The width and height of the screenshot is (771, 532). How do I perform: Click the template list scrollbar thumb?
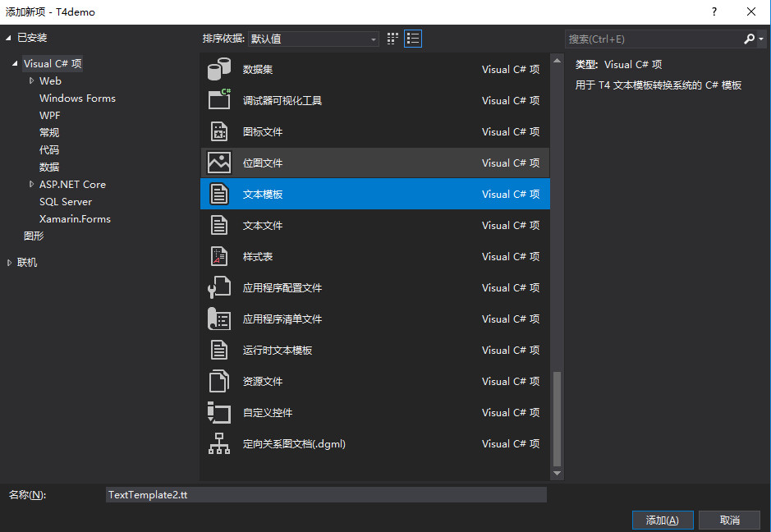point(557,419)
